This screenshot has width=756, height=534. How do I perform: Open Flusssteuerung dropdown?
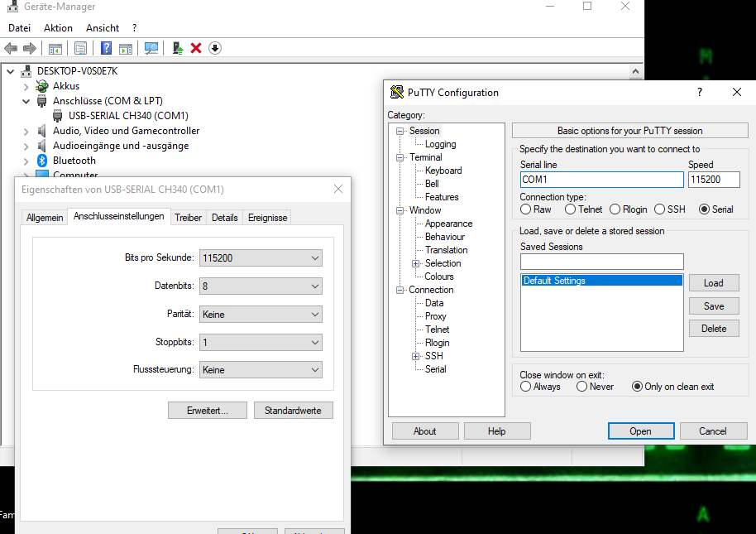pos(261,370)
